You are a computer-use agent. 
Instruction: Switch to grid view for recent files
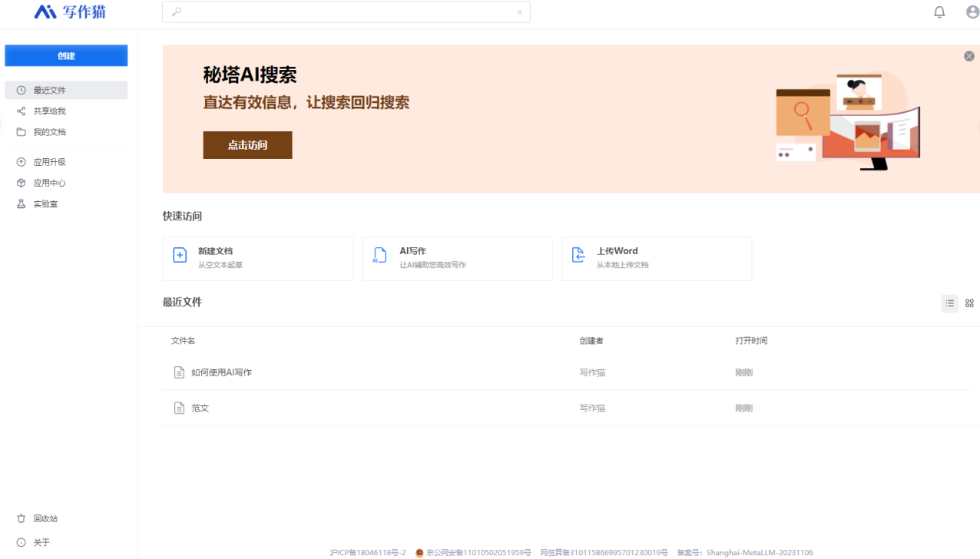(x=969, y=303)
